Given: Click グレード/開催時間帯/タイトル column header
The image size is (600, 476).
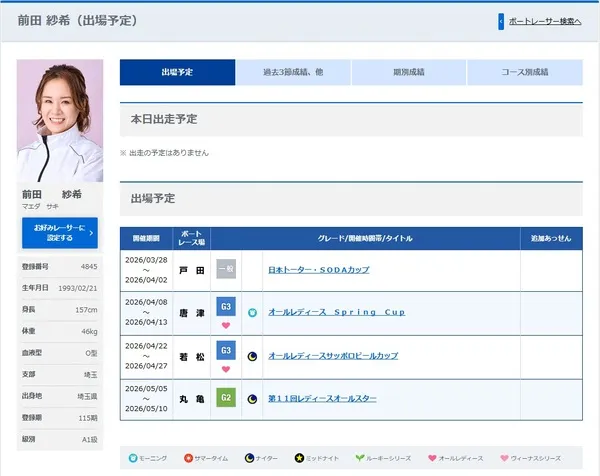Looking at the screenshot, I should pos(365,238).
